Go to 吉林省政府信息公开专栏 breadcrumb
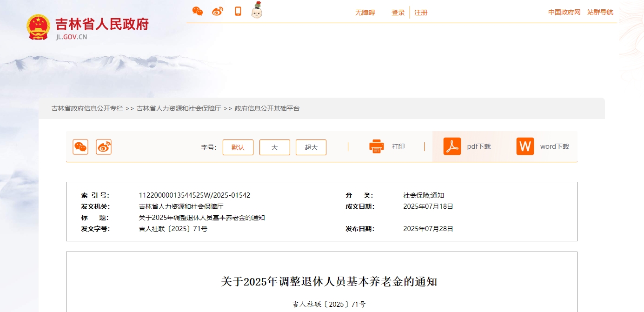This screenshot has height=312, width=644. pos(86,108)
